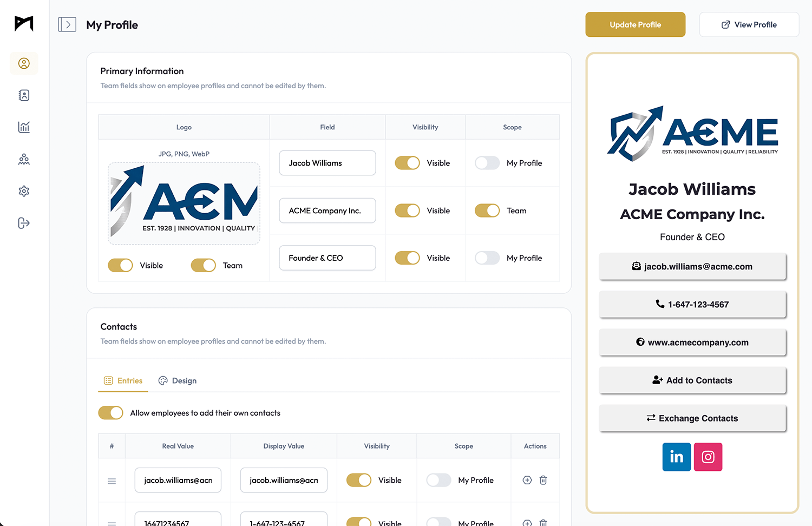
Task: Add entry after email contact row
Action: click(527, 480)
